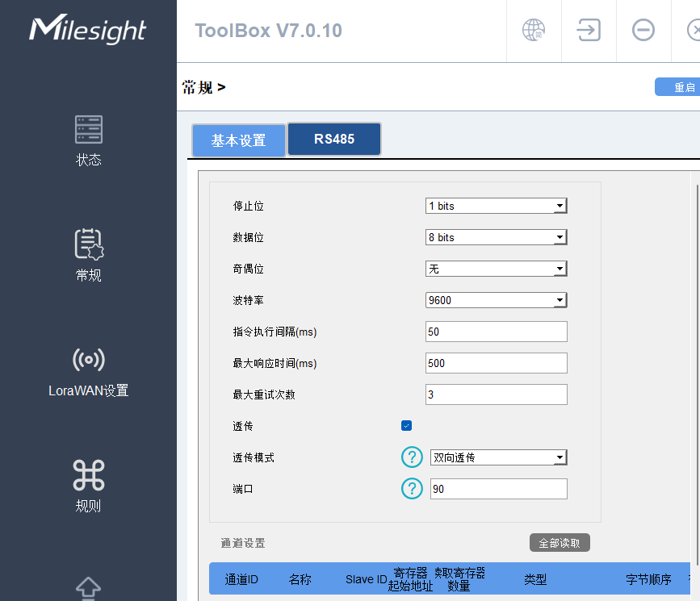Click the 数据位 label
This screenshot has height=601, width=700.
(x=248, y=237)
